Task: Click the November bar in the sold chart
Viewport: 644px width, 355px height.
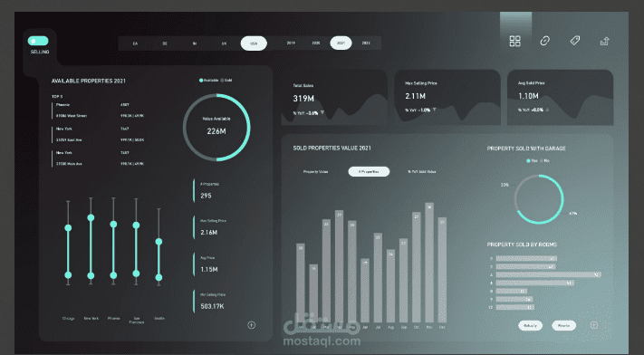Action: (x=429, y=263)
